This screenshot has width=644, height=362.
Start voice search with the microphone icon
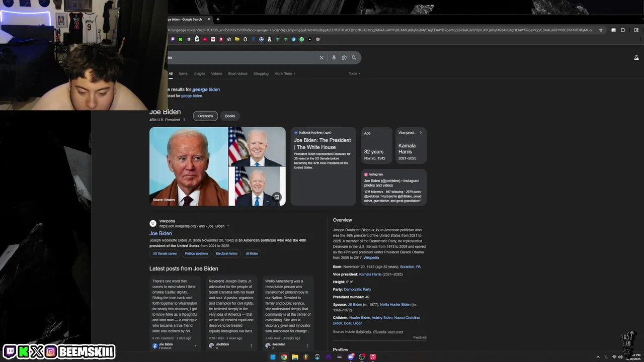tap(334, 58)
